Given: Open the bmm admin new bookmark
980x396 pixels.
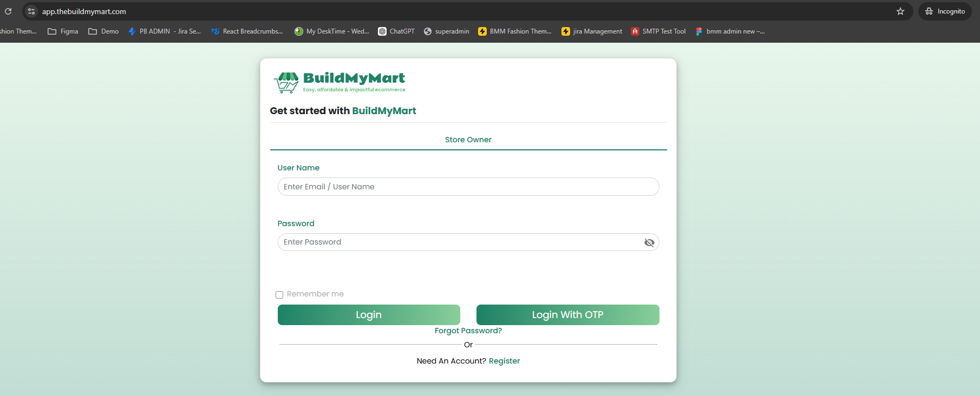Looking at the screenshot, I should pos(730,31).
